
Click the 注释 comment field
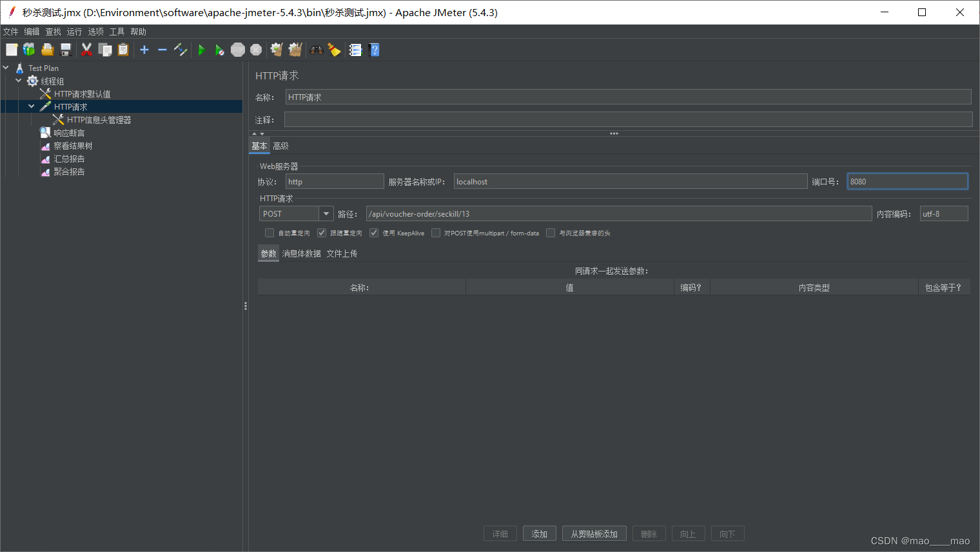(628, 119)
